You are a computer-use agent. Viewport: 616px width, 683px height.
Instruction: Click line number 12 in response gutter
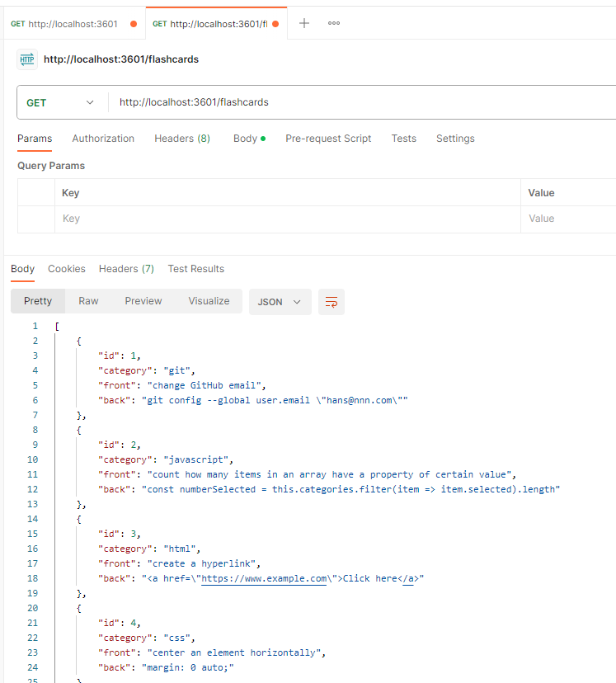33,490
